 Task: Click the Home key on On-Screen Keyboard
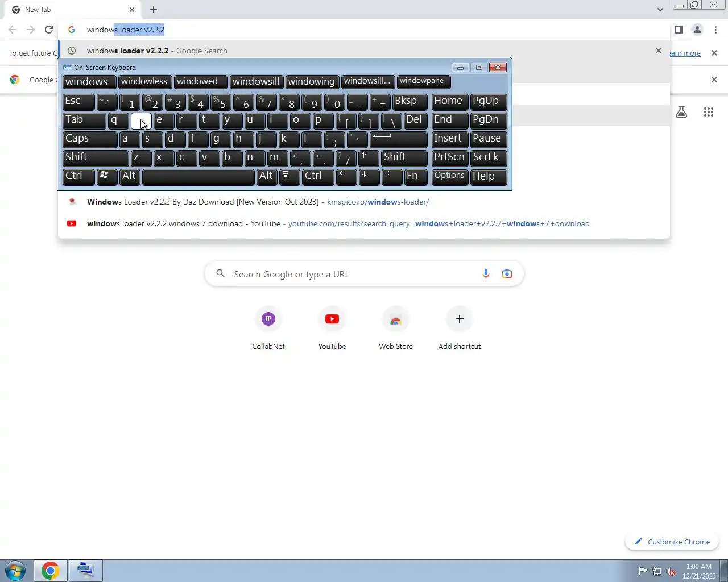coord(450,102)
